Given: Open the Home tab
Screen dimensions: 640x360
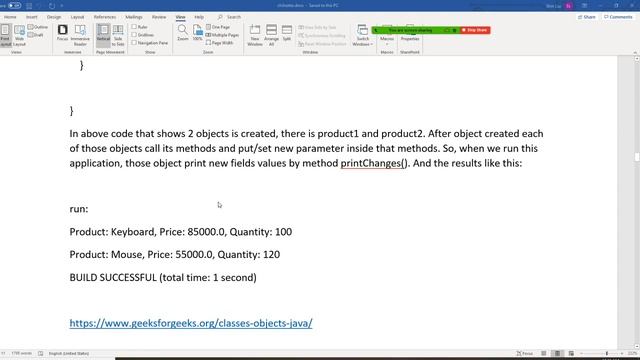Looking at the screenshot, I should coord(10,17).
